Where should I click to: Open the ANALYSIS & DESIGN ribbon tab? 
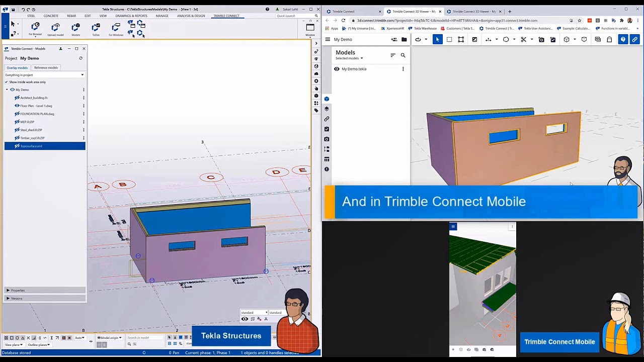(x=191, y=16)
